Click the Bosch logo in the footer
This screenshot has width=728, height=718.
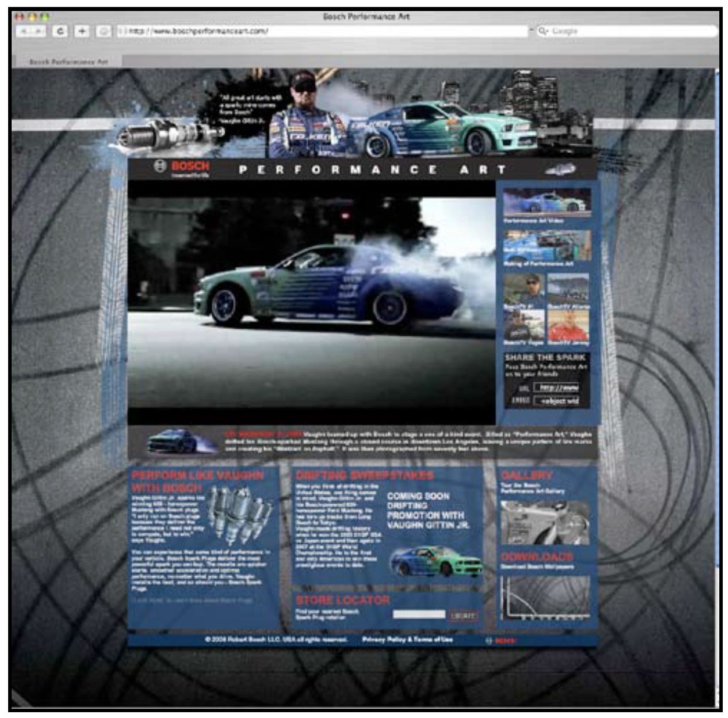(500, 640)
